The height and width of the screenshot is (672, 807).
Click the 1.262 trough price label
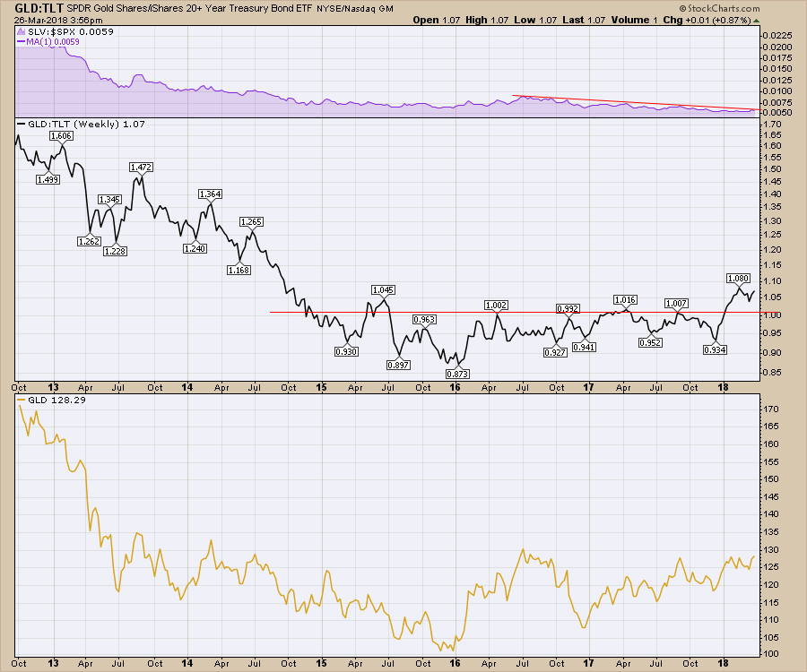[x=89, y=241]
